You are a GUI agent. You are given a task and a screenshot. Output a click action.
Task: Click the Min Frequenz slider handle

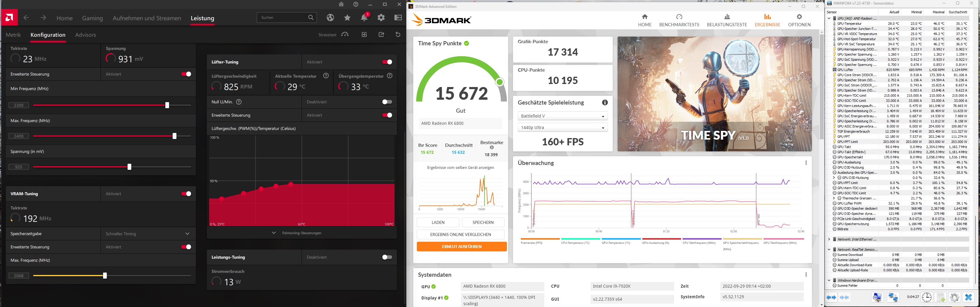pos(167,105)
